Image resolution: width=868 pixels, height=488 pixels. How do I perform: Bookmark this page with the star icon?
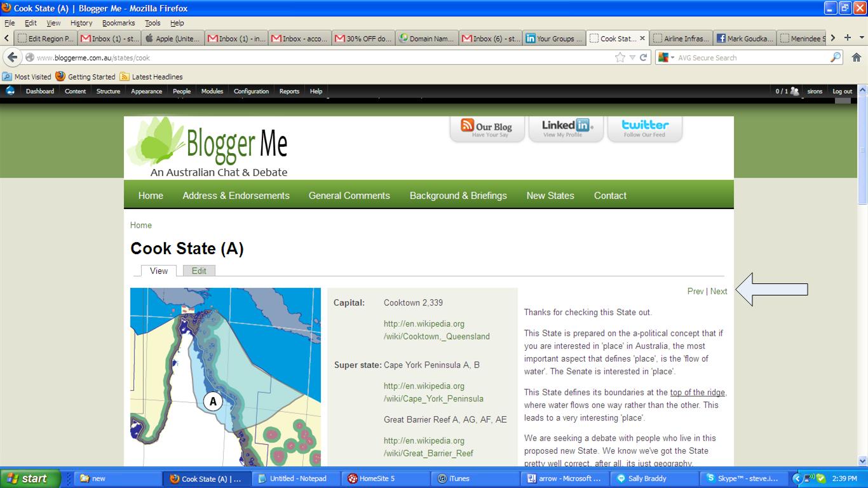point(620,57)
